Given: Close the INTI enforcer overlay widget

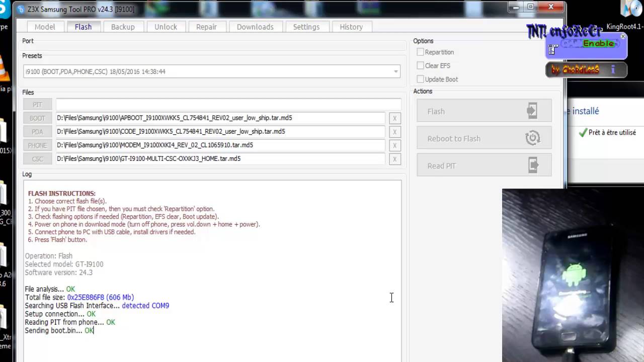Looking at the screenshot, I should point(623,36).
